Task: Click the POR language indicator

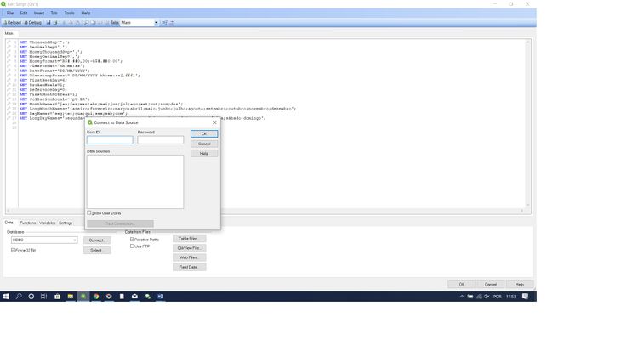Action: [498, 296]
